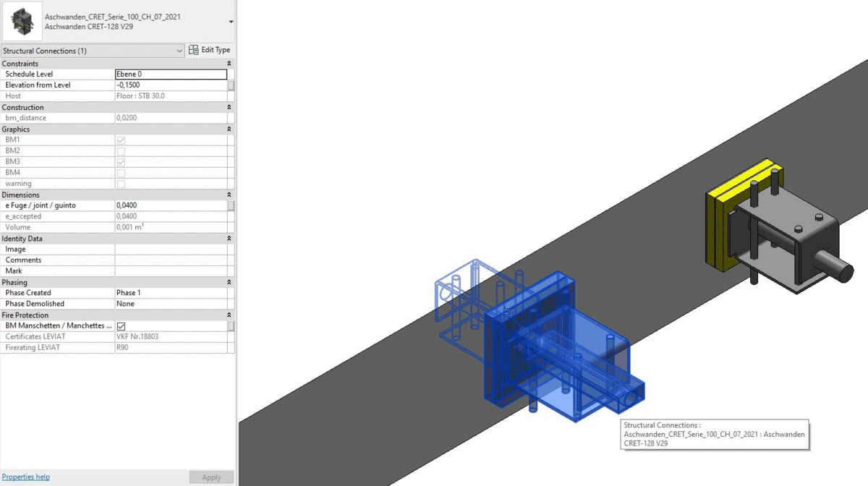Click the Elevation from Level value -0,1500

click(x=171, y=85)
